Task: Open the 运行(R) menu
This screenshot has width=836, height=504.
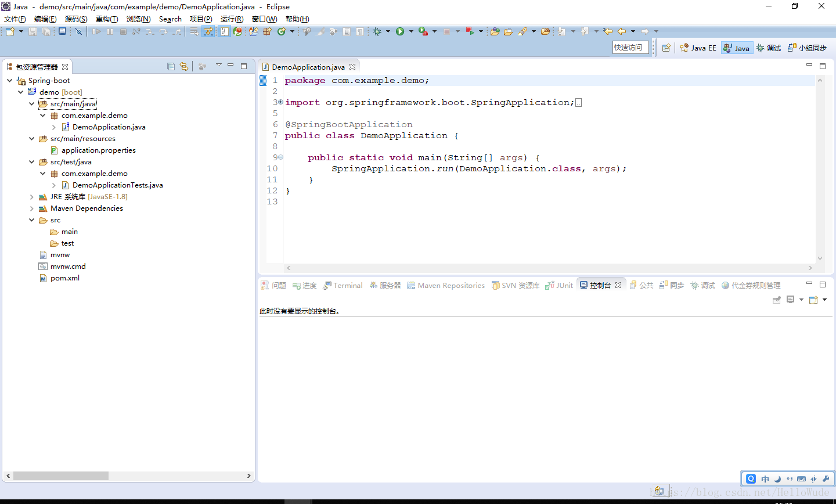Action: tap(232, 19)
